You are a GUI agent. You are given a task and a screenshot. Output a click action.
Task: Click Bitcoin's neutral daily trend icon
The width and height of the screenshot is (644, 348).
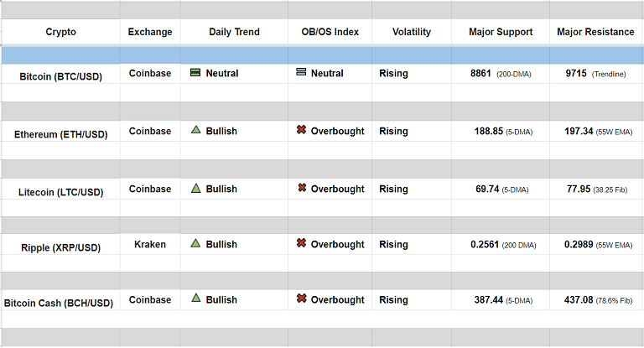pyautogui.click(x=195, y=73)
